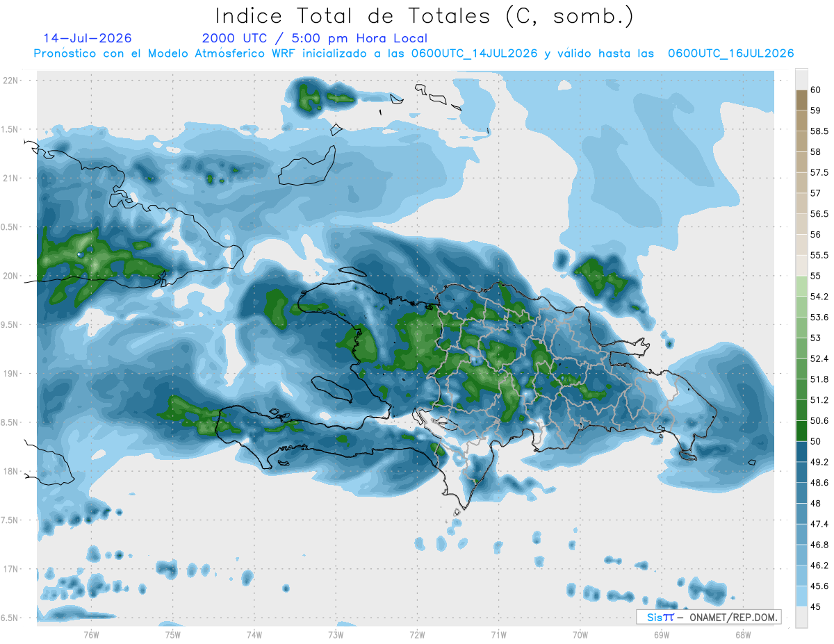
Task: Click the legend value "46.8"
Action: pyautogui.click(x=819, y=545)
